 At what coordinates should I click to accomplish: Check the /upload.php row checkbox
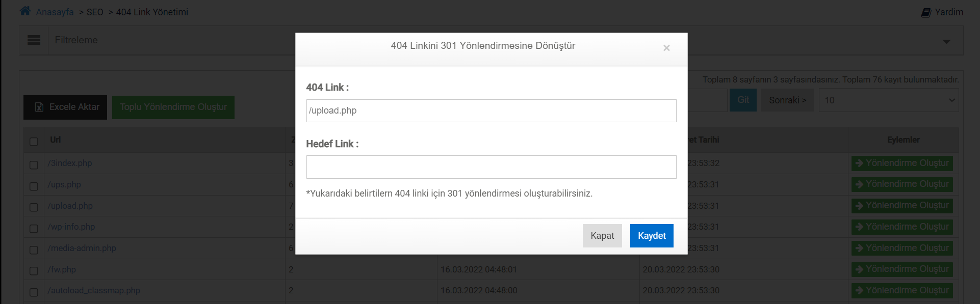click(34, 207)
